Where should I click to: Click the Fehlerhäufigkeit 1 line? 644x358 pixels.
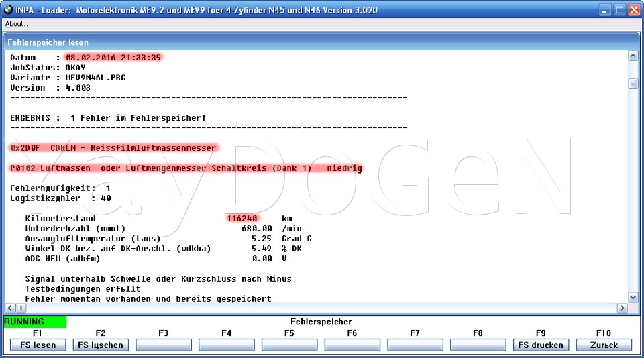[60, 188]
